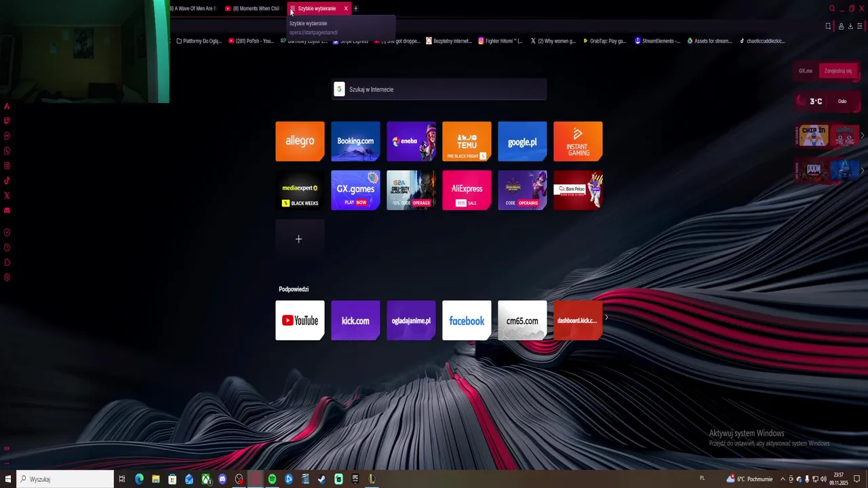The width and height of the screenshot is (868, 488).
Task: Click the Szukaj w Internecie search field
Action: pyautogui.click(x=439, y=89)
